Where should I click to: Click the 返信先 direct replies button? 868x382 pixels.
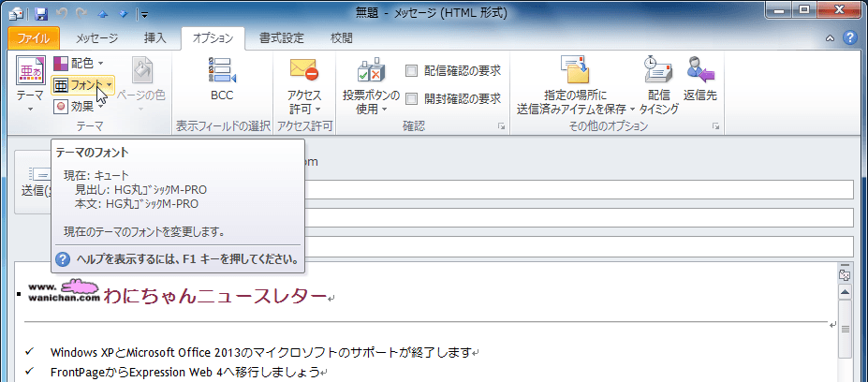coord(700,79)
